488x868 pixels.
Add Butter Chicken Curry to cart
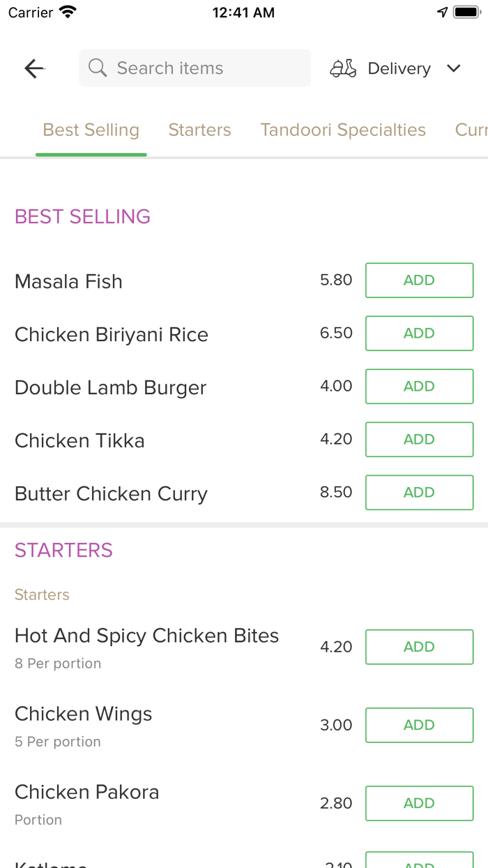[419, 492]
